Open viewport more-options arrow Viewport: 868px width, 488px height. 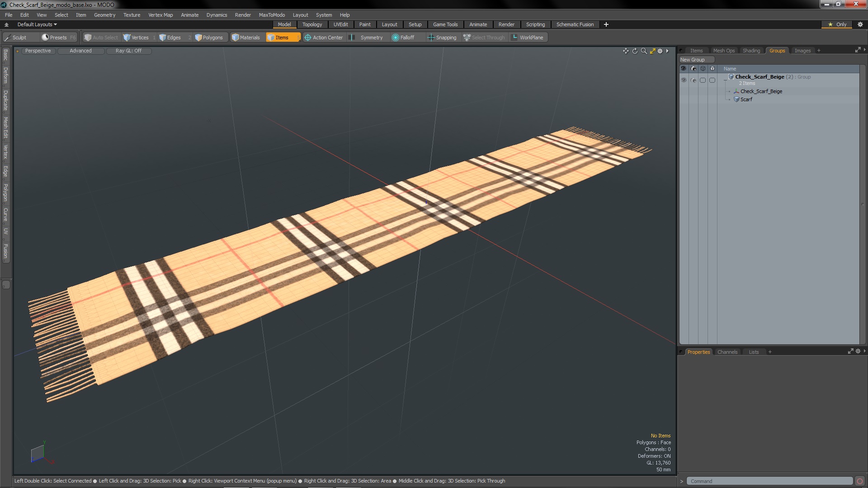click(667, 51)
